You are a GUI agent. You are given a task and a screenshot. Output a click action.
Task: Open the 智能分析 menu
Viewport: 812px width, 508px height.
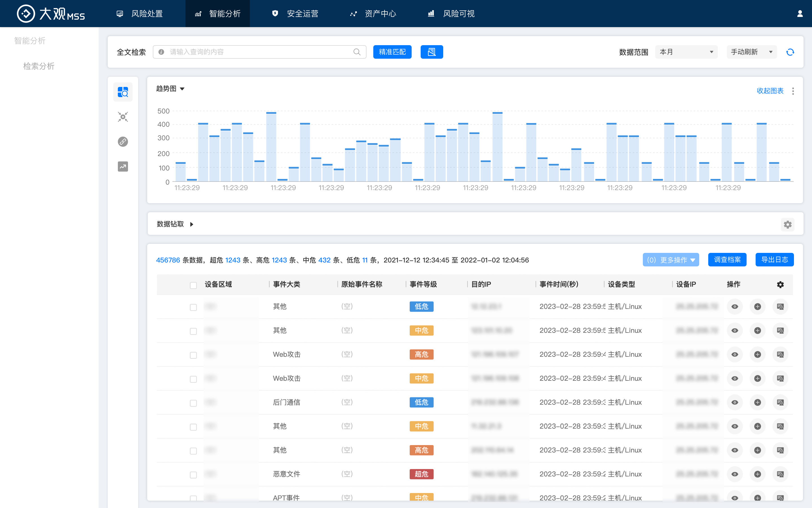coord(217,14)
